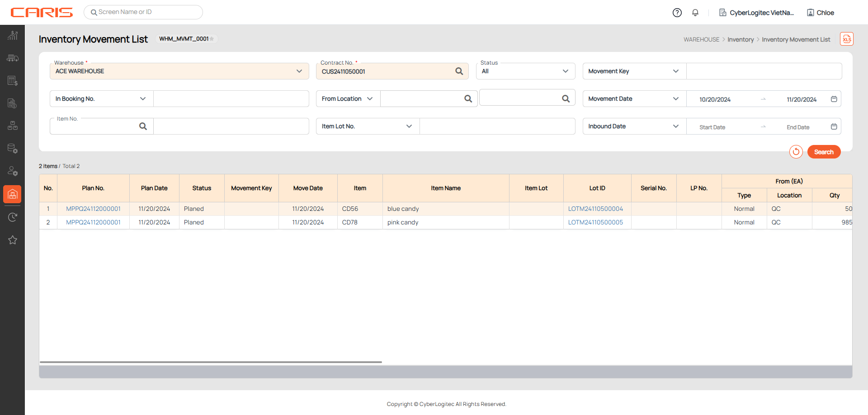Click the reset refresh icon beside Search
The height and width of the screenshot is (415, 868).
point(796,152)
